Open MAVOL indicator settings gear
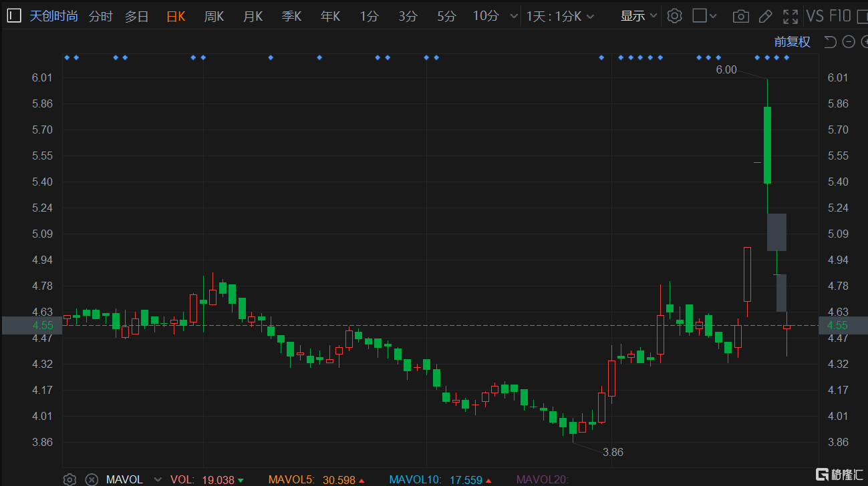 coord(69,479)
